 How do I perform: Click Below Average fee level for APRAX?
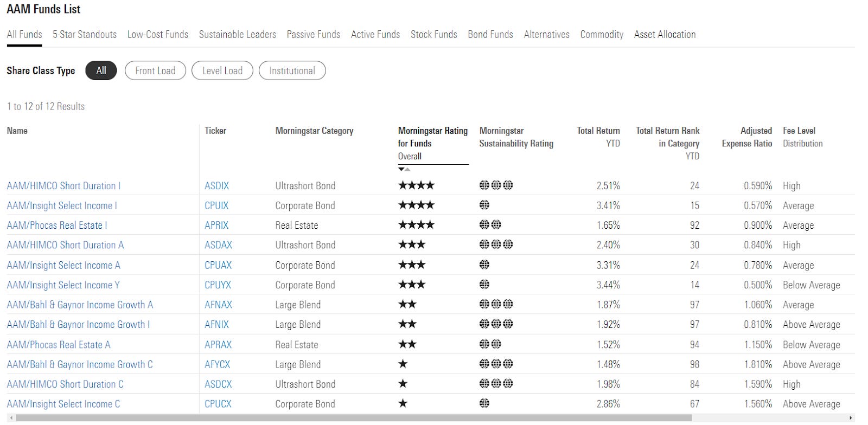pos(812,345)
